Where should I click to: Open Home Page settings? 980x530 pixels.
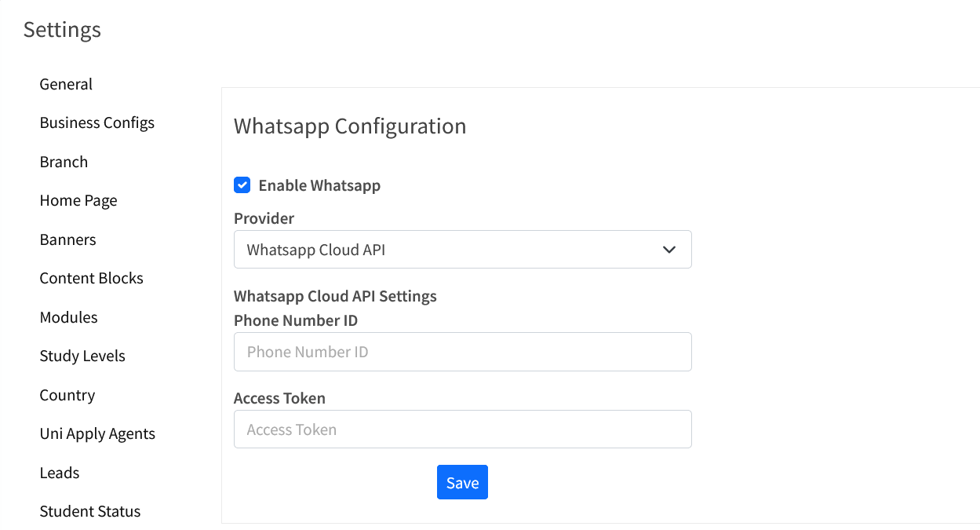pyautogui.click(x=78, y=200)
